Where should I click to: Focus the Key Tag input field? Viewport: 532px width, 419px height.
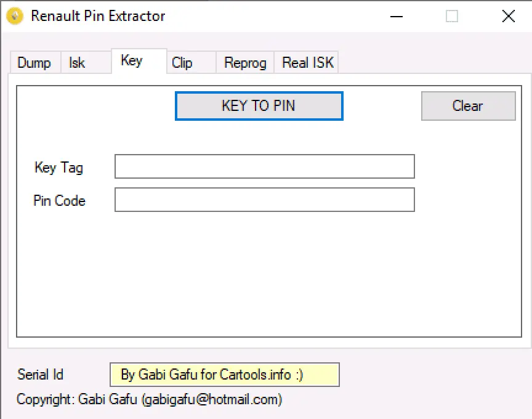click(x=265, y=166)
